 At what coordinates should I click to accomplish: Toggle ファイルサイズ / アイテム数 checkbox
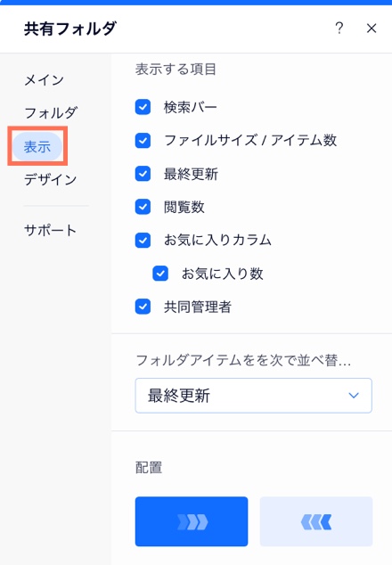point(143,141)
